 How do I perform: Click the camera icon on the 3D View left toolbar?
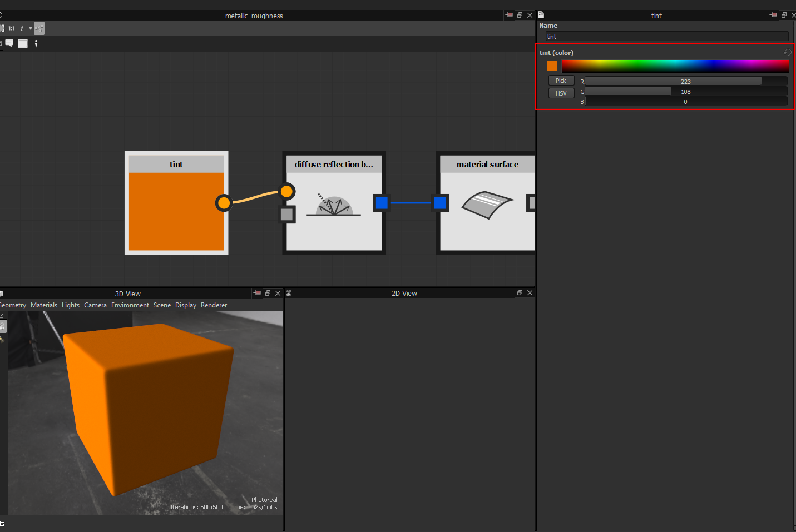pos(2,327)
